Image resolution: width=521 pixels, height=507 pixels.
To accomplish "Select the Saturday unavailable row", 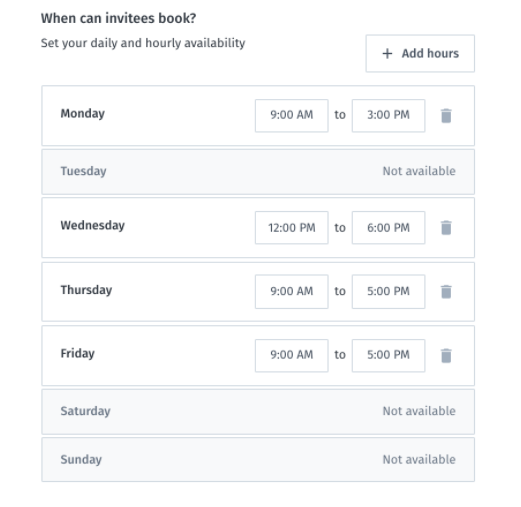I will click(x=258, y=412).
